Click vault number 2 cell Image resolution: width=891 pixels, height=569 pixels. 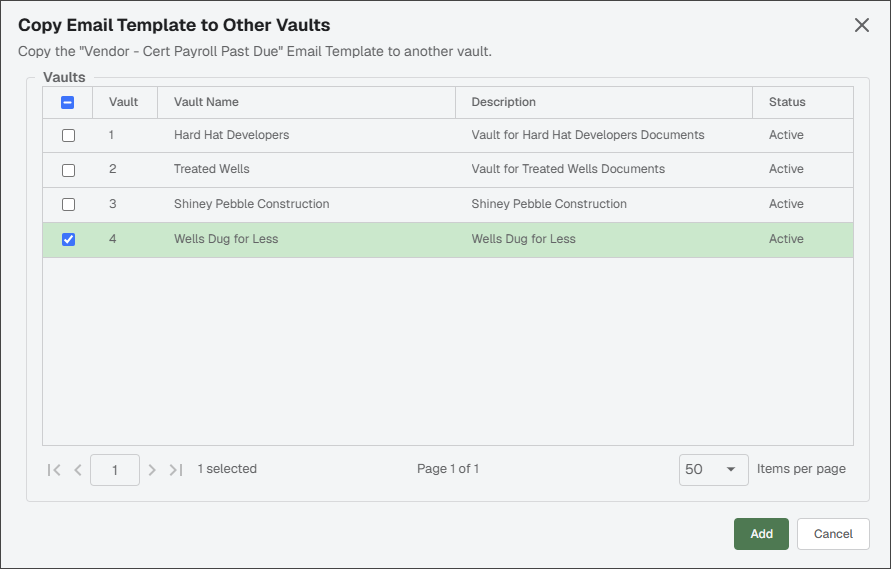pos(124,169)
